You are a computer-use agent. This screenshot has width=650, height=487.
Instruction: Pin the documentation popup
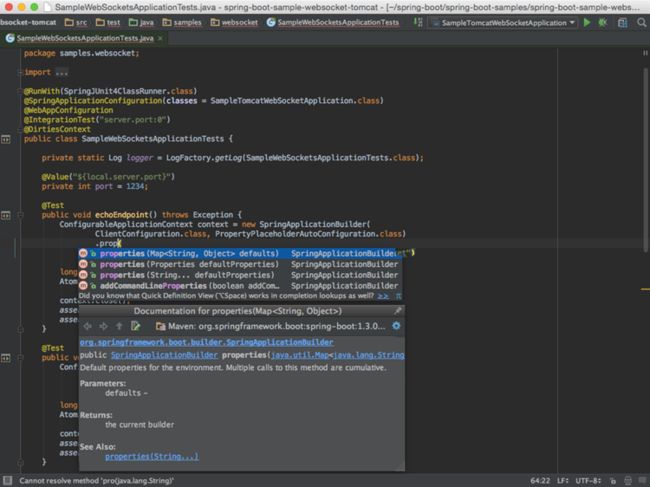397,311
